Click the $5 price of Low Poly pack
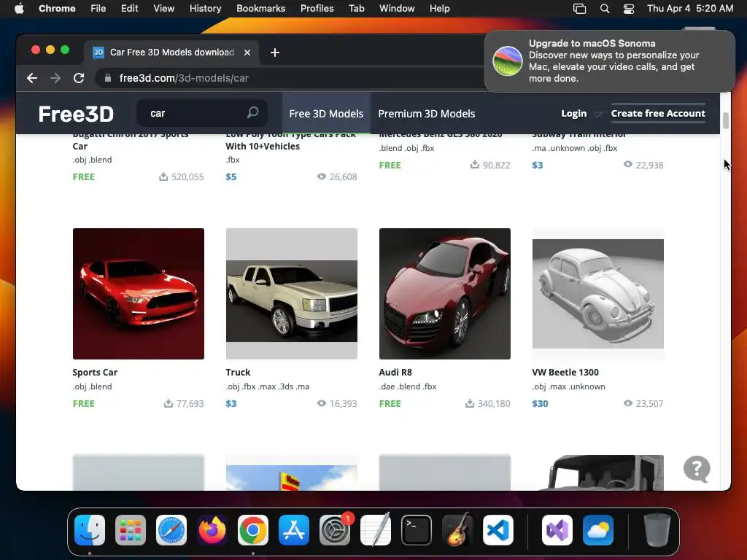The height and width of the screenshot is (560, 747). 231,176
